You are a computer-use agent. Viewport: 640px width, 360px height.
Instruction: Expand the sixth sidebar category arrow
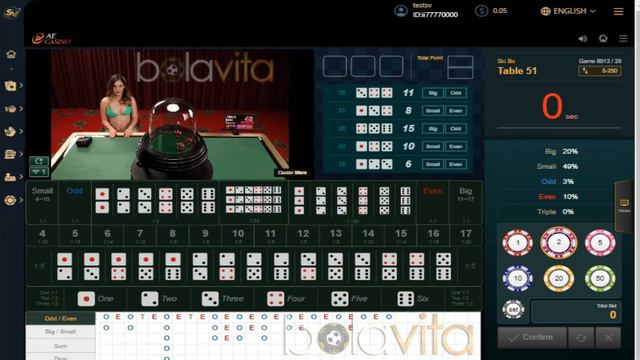pos(21,200)
